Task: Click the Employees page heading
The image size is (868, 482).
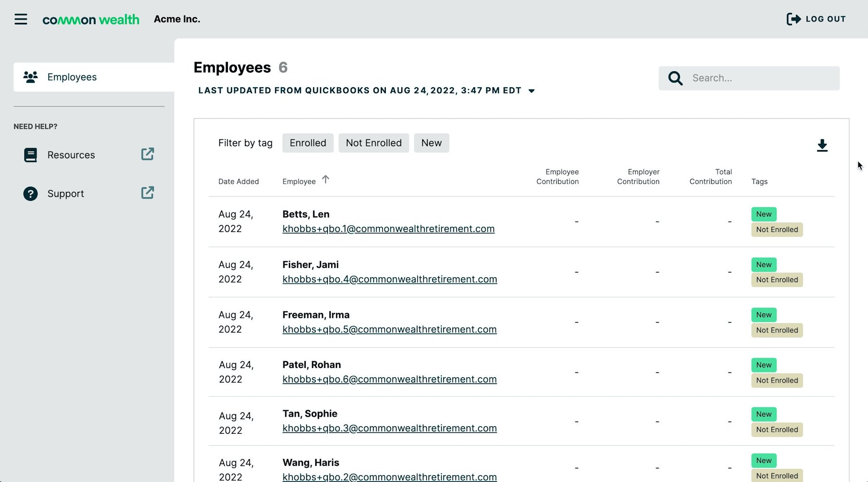Action: 232,67
